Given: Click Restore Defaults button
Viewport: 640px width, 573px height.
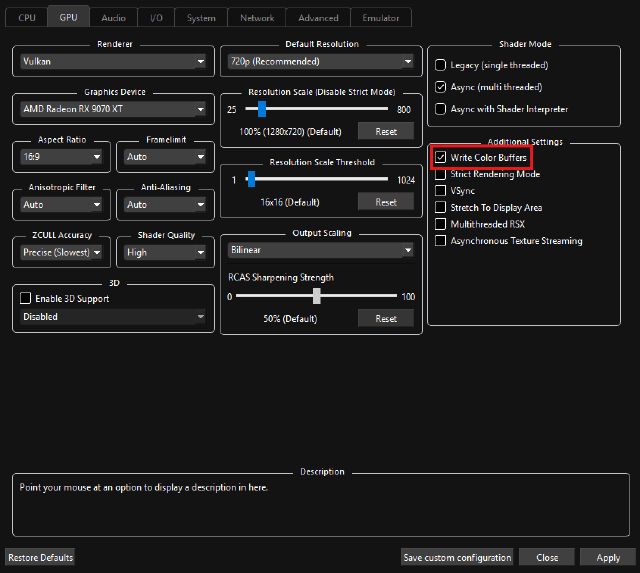Looking at the screenshot, I should coord(40,557).
